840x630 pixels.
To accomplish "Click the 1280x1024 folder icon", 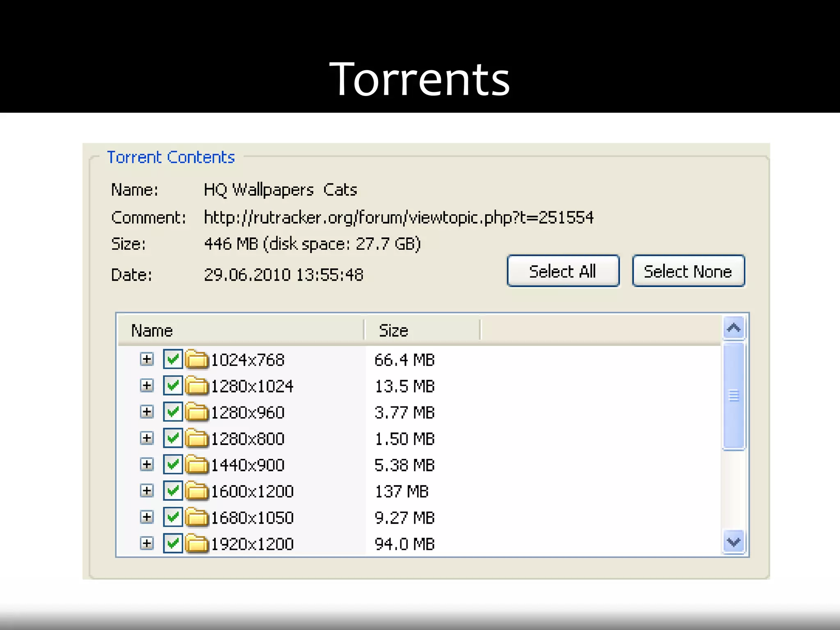I will point(197,386).
